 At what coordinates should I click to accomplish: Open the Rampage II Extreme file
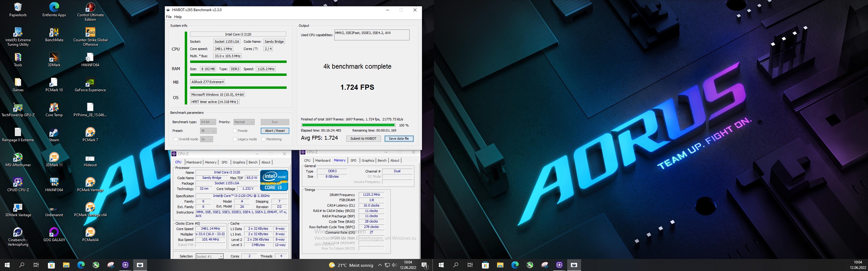pyautogui.click(x=18, y=135)
